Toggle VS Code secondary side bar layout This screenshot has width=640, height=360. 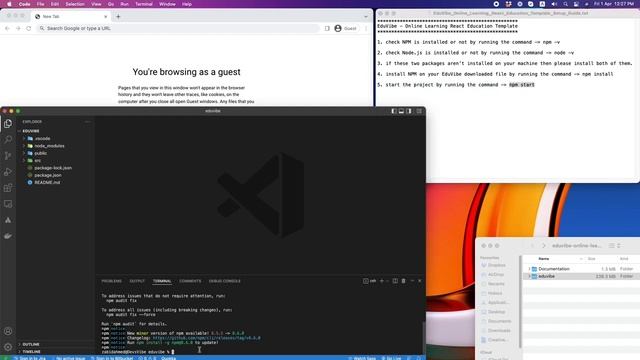click(409, 111)
